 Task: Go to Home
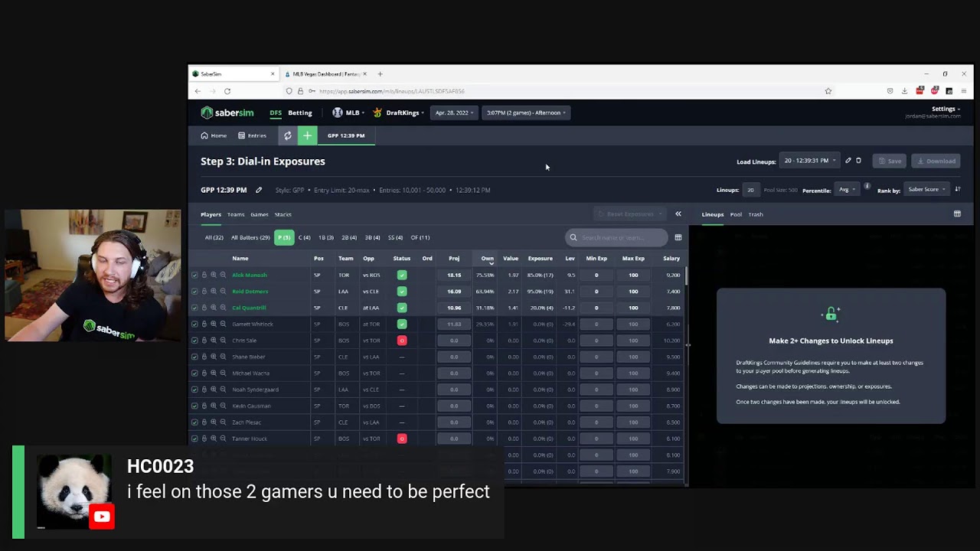[x=214, y=135]
